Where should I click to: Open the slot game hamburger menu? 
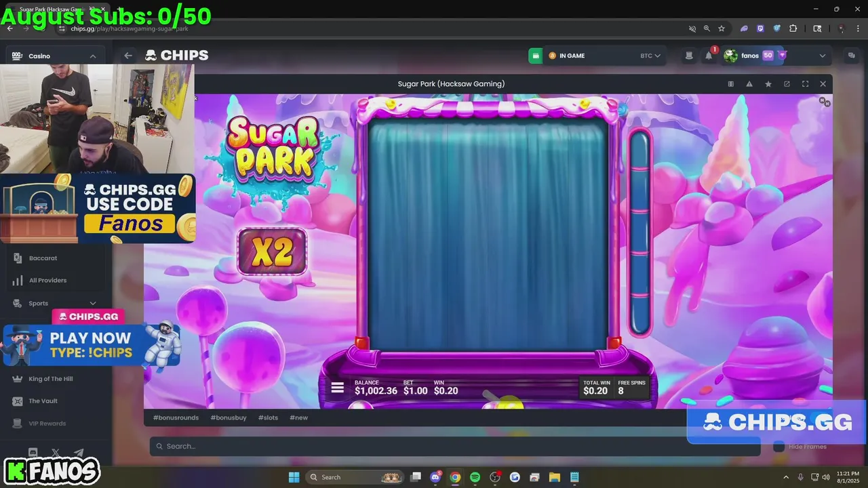coord(337,388)
